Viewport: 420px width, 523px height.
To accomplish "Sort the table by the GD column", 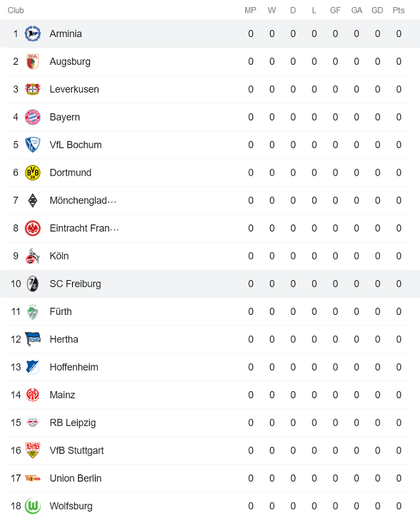I will tap(377, 10).
